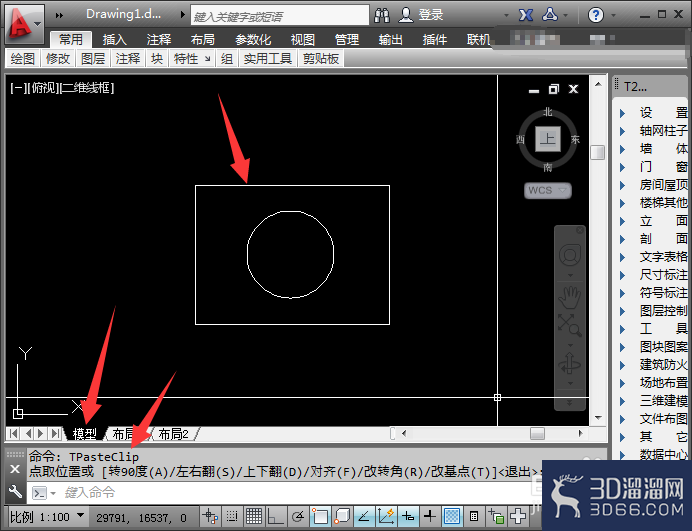Open the AutoCAD application menu button
The image size is (692, 531).
click(x=25, y=23)
